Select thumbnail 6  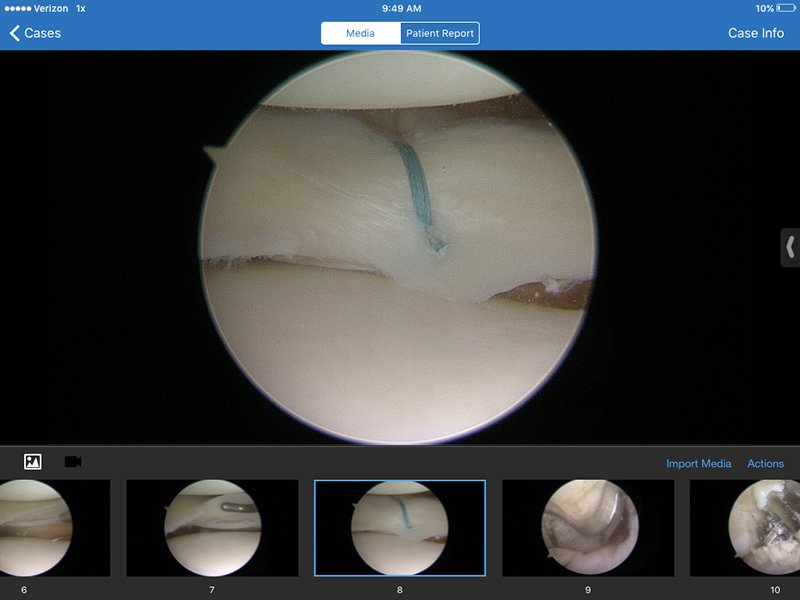click(x=55, y=528)
